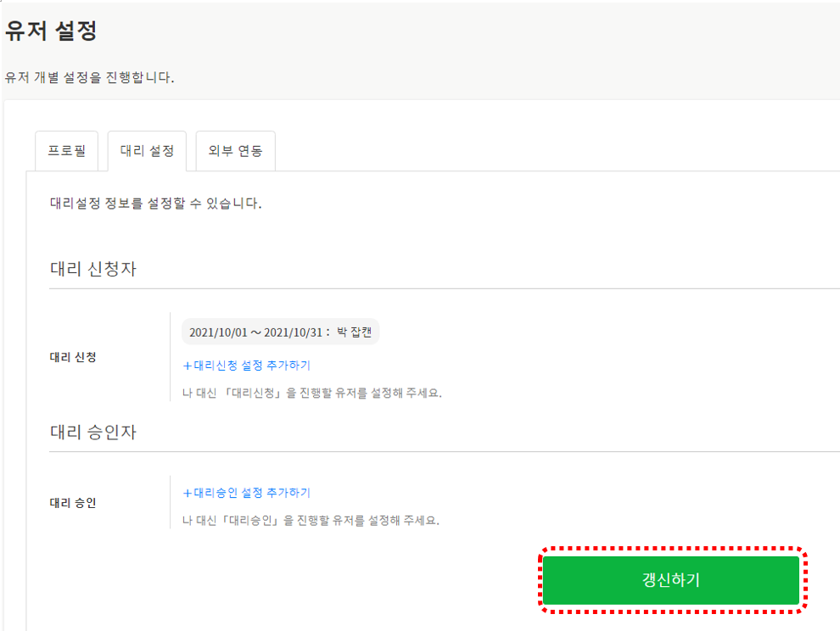Select the 대리 설정 tab
Screen dimensions: 840x631
(x=147, y=152)
